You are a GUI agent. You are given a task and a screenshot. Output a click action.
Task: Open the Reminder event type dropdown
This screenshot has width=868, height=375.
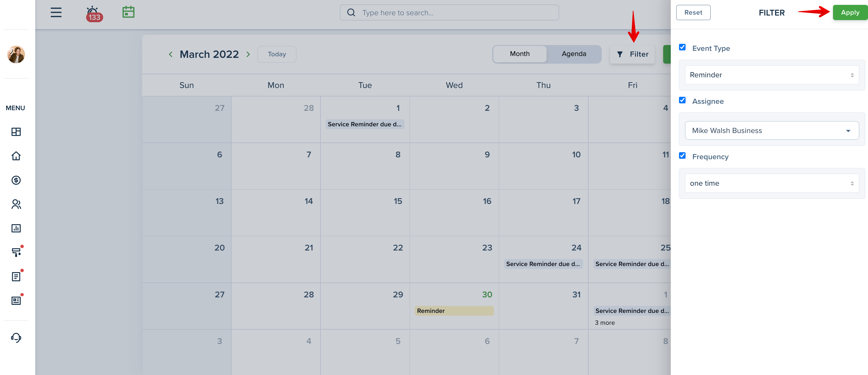772,75
